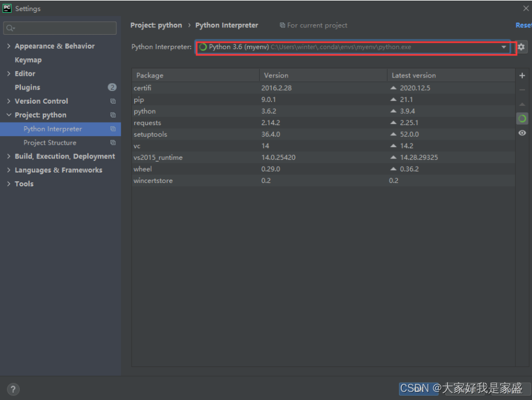Select the vc package row
This screenshot has width=532, height=400.
coord(323,146)
